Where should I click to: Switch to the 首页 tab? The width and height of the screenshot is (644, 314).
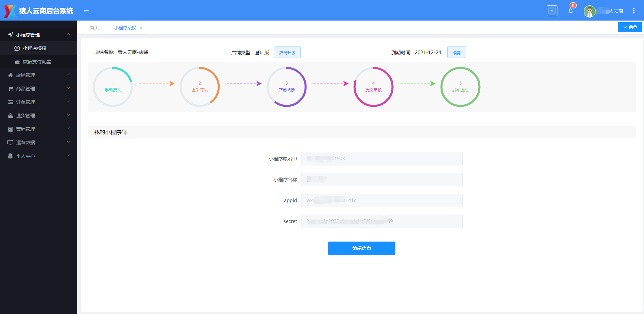click(x=94, y=28)
